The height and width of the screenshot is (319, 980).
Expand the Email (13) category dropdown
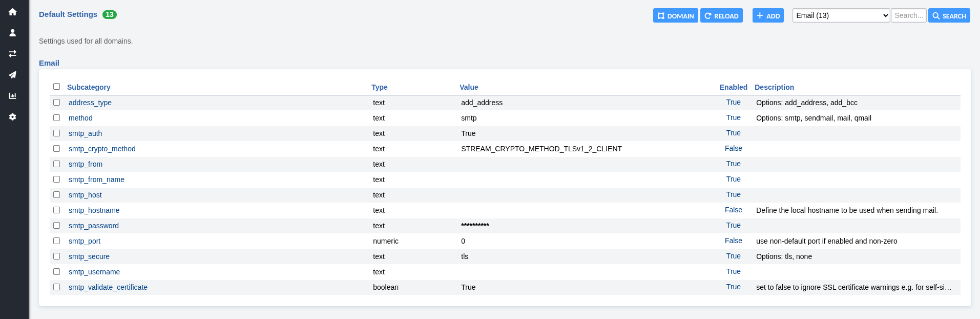[x=841, y=15]
